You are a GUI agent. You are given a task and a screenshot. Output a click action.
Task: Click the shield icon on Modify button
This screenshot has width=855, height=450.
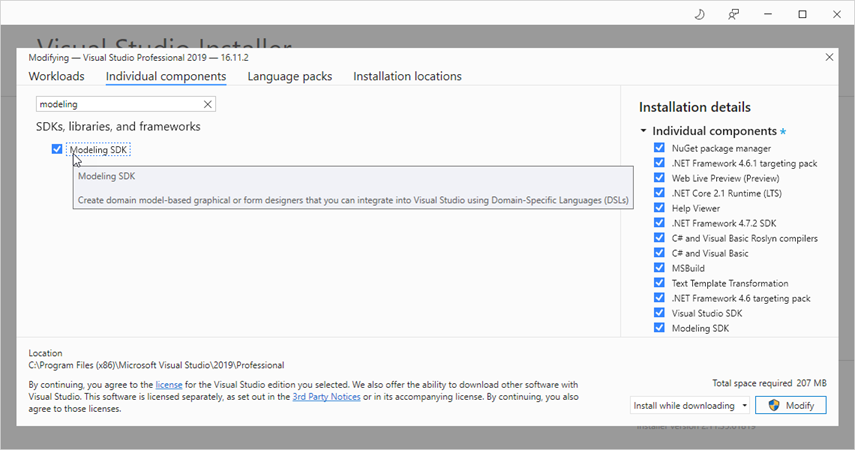pos(774,405)
